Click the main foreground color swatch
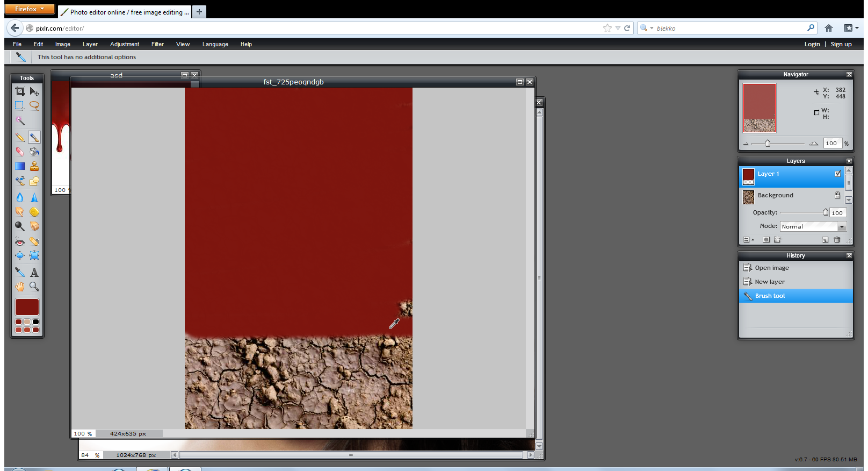868x471 pixels. coord(27,307)
